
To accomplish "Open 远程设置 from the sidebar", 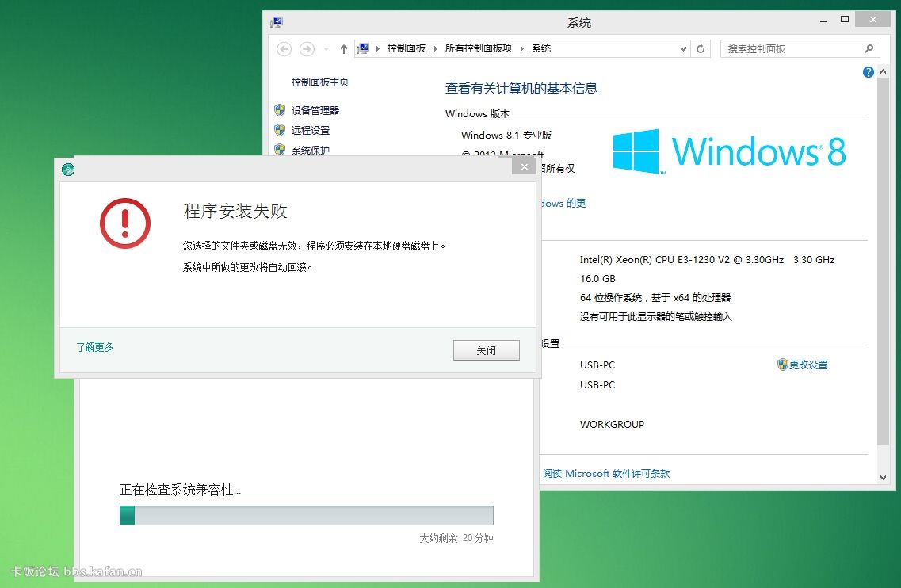I will (x=311, y=131).
